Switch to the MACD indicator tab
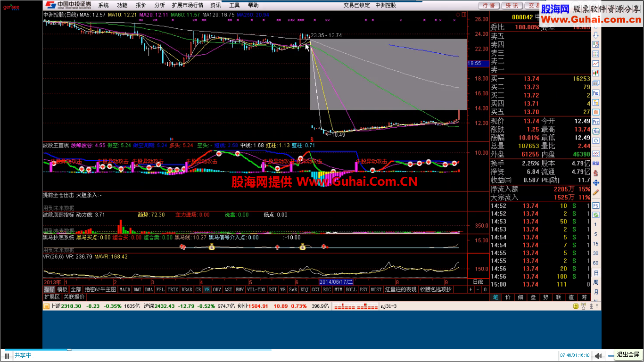This screenshot has height=362, width=644. [x=125, y=289]
